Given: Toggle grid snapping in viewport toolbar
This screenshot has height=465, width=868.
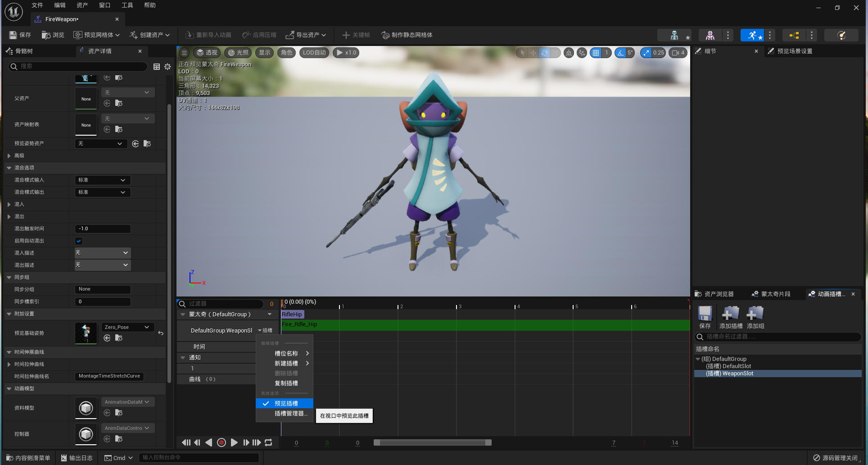Looking at the screenshot, I should 596,53.
